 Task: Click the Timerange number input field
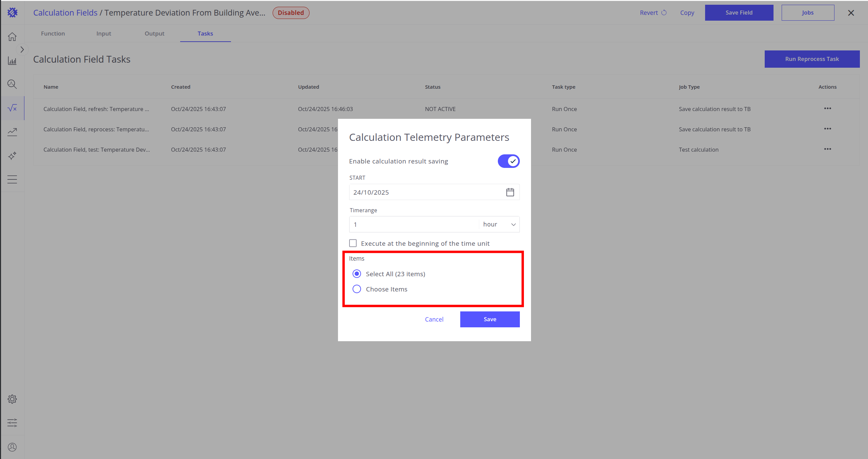pyautogui.click(x=414, y=224)
